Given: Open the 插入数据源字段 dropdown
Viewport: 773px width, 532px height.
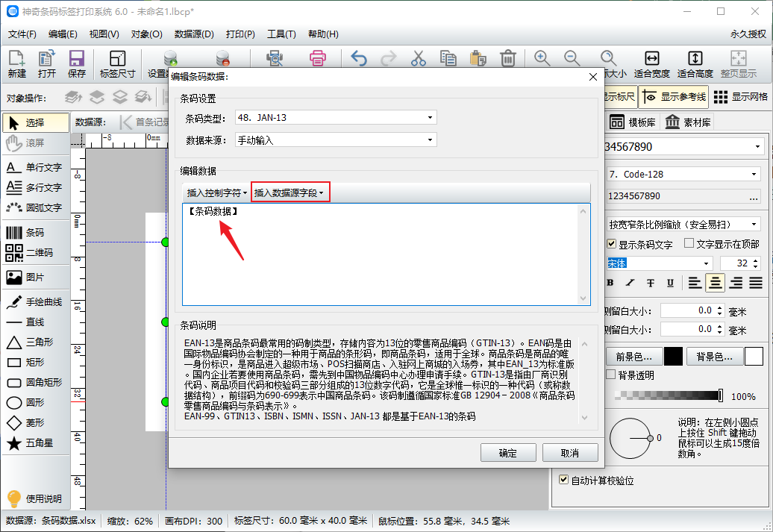Looking at the screenshot, I should 290,193.
